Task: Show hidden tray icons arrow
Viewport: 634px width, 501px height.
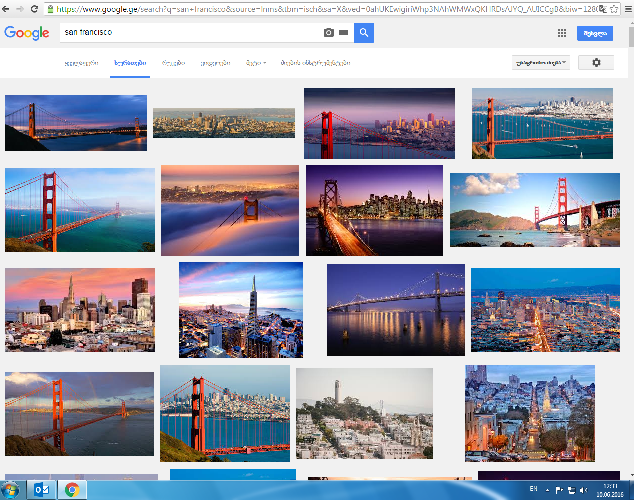Action: (x=547, y=490)
